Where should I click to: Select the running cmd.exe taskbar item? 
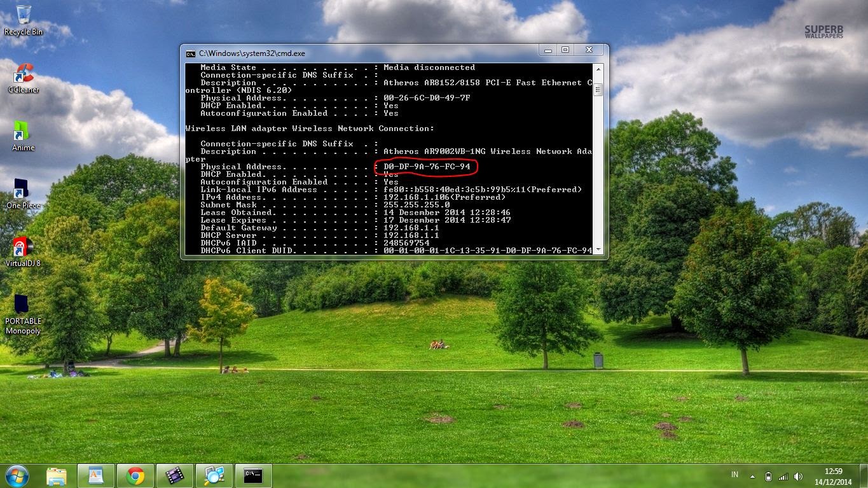coord(253,475)
